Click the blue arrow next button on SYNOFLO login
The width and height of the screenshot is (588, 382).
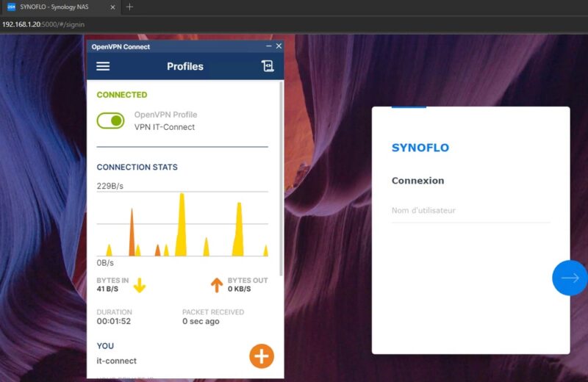pyautogui.click(x=570, y=278)
